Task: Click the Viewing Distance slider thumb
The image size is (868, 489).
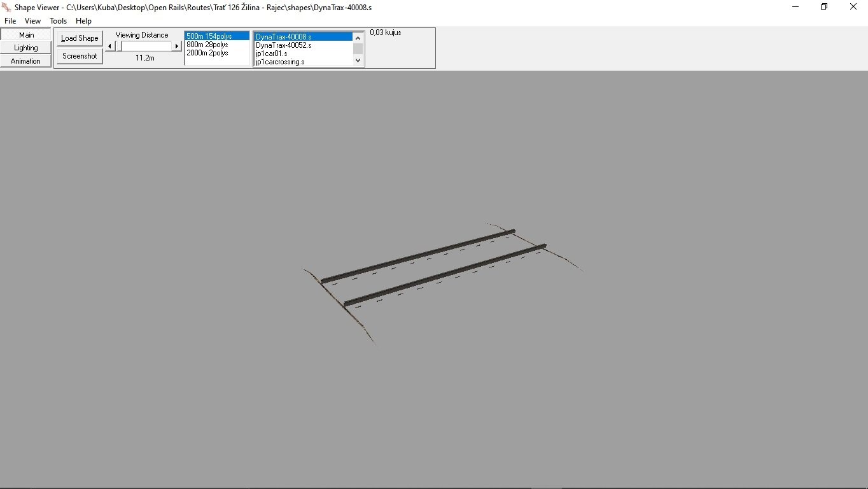Action: (x=118, y=46)
